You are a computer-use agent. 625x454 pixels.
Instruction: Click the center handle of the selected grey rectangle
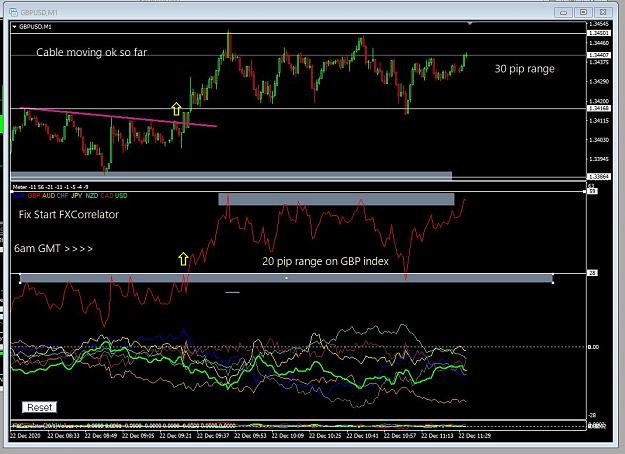tap(286, 278)
